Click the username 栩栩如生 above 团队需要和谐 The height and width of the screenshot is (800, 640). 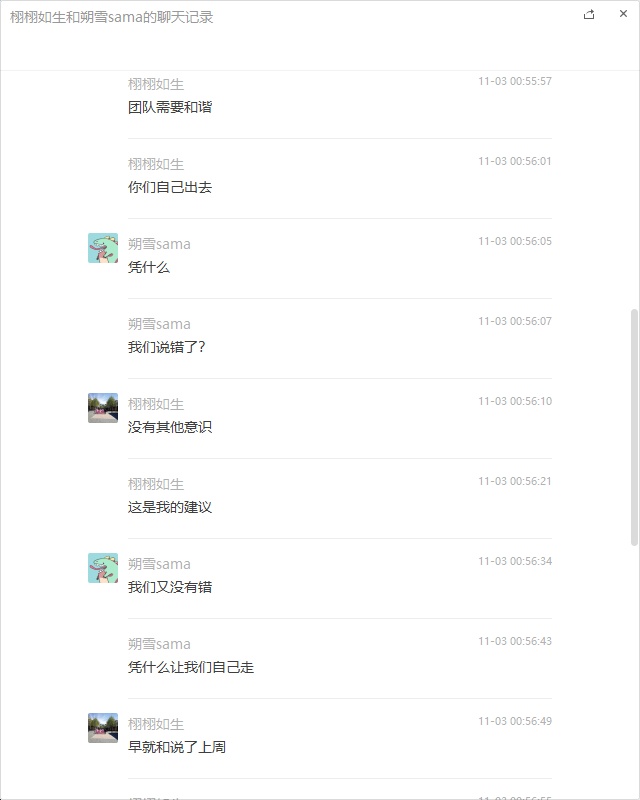156,84
